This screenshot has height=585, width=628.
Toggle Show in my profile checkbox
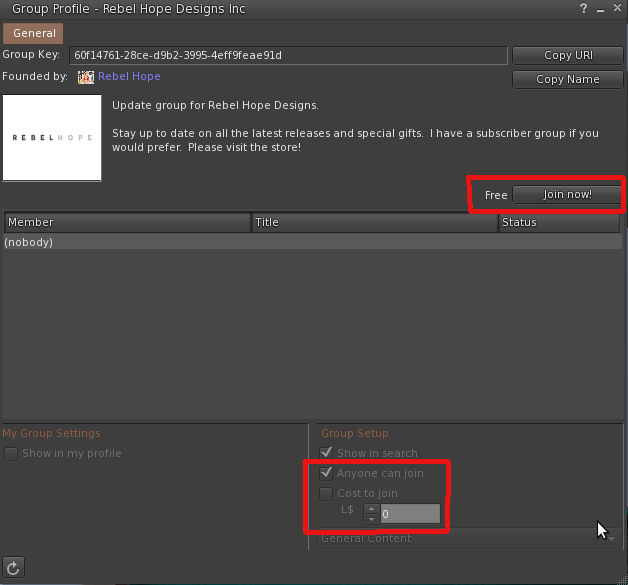pyautogui.click(x=11, y=454)
